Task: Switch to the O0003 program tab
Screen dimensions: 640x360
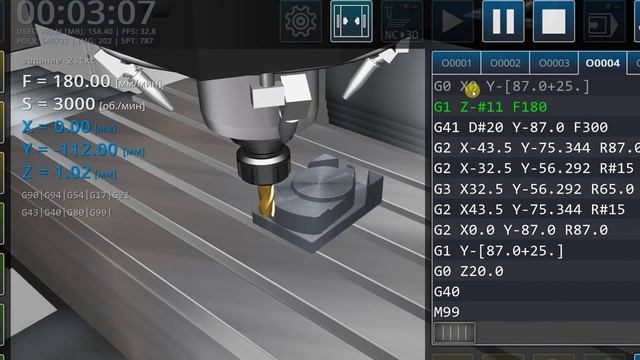Action: pos(554,63)
